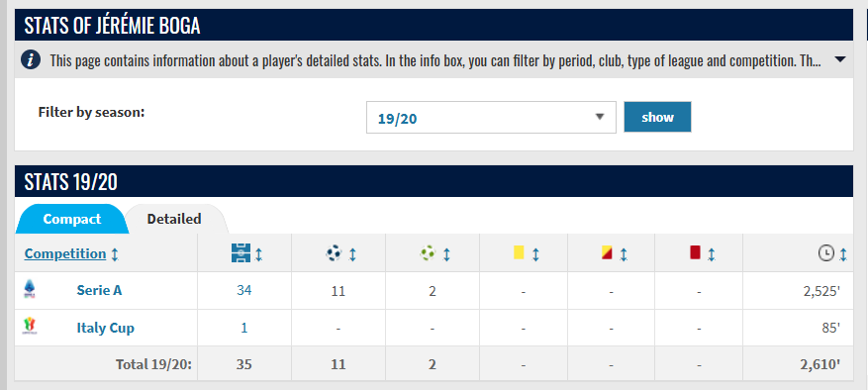Click the Italy Cup competition logo
The width and height of the screenshot is (868, 390).
click(x=29, y=327)
